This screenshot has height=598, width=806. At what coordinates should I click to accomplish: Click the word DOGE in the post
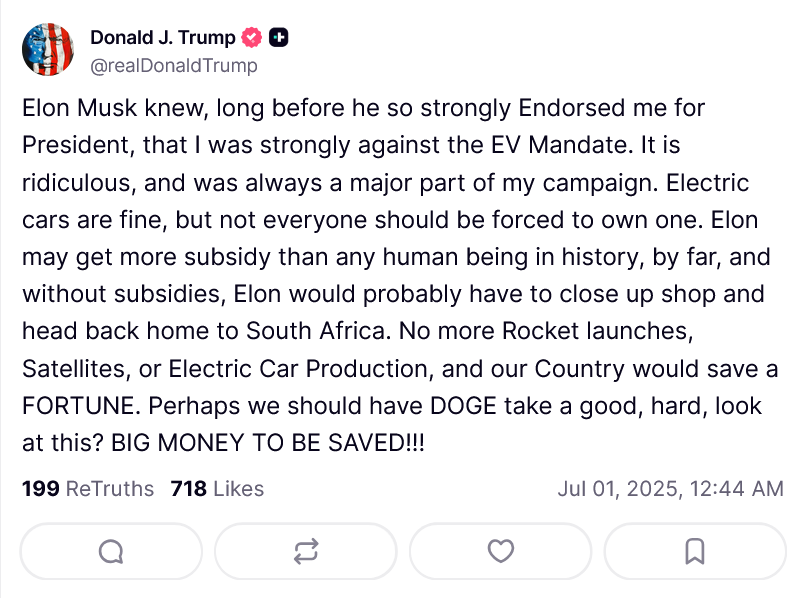tap(463, 406)
